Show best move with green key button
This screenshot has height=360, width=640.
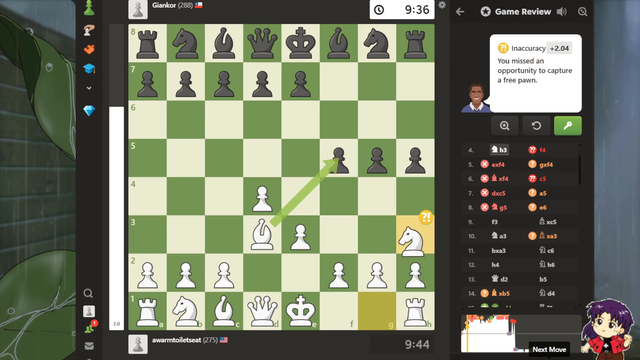pos(568,126)
